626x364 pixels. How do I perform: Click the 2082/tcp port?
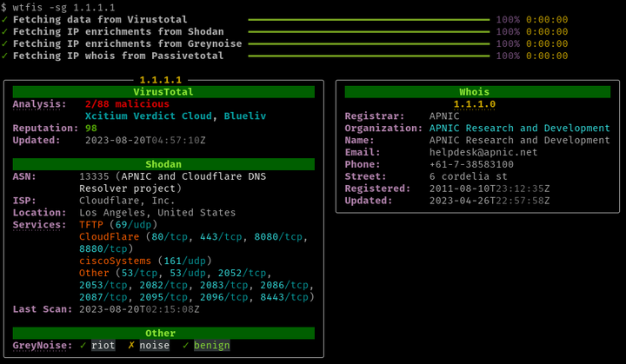point(163,285)
